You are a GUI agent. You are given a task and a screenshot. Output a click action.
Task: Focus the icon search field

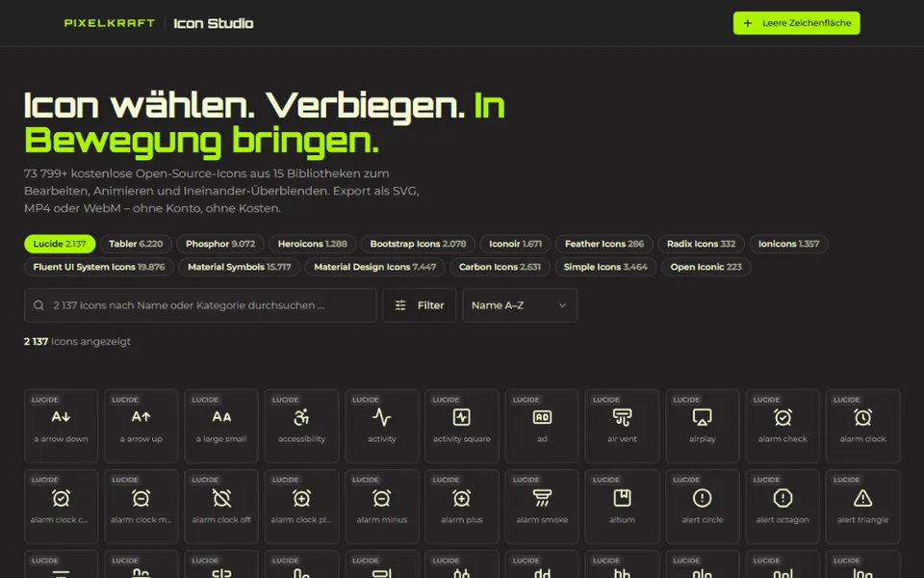pos(200,305)
